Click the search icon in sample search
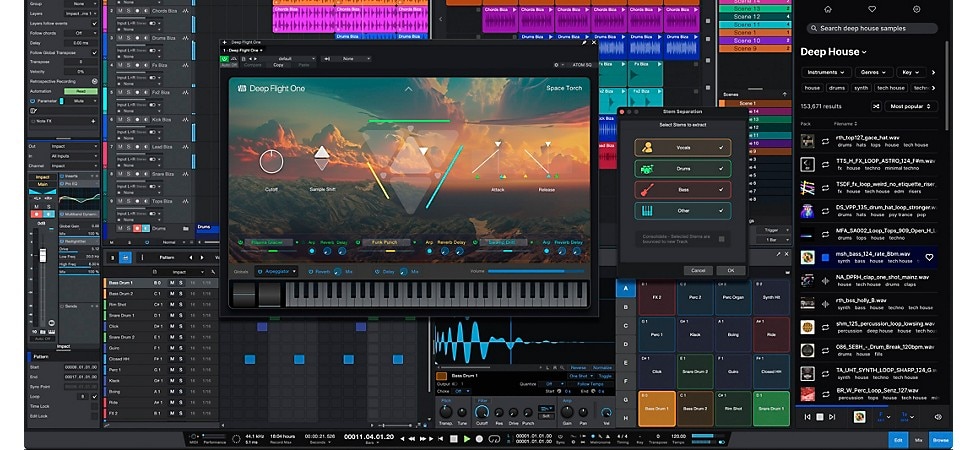This screenshot has height=450, width=976. coord(814,28)
